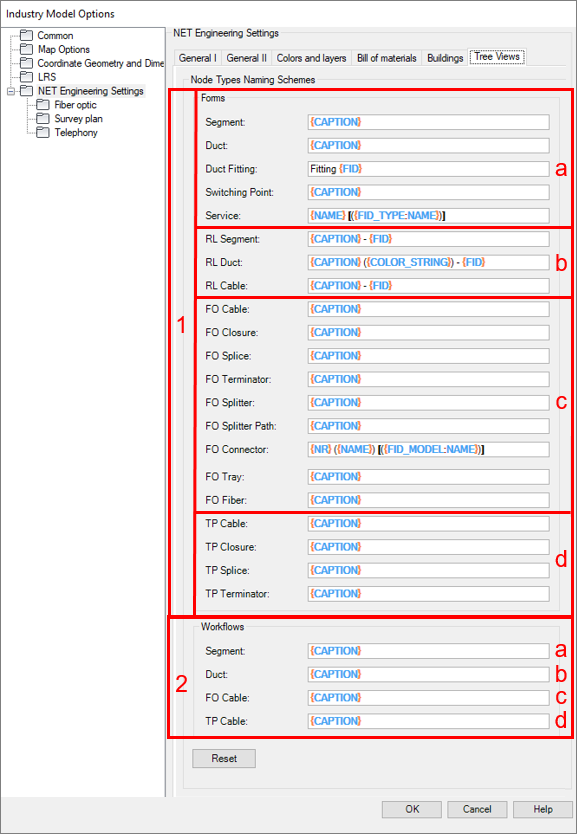The image size is (577, 834).
Task: Edit Workflows Segment naming field
Action: tap(428, 652)
